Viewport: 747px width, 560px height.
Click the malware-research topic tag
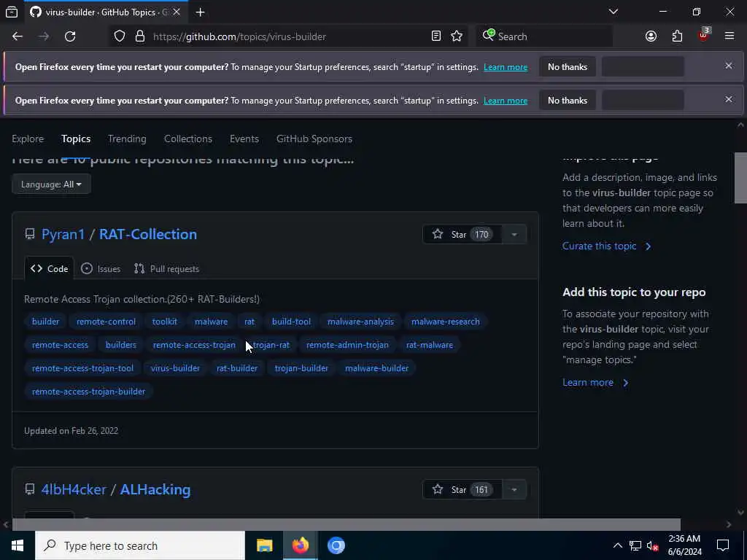[x=446, y=322]
